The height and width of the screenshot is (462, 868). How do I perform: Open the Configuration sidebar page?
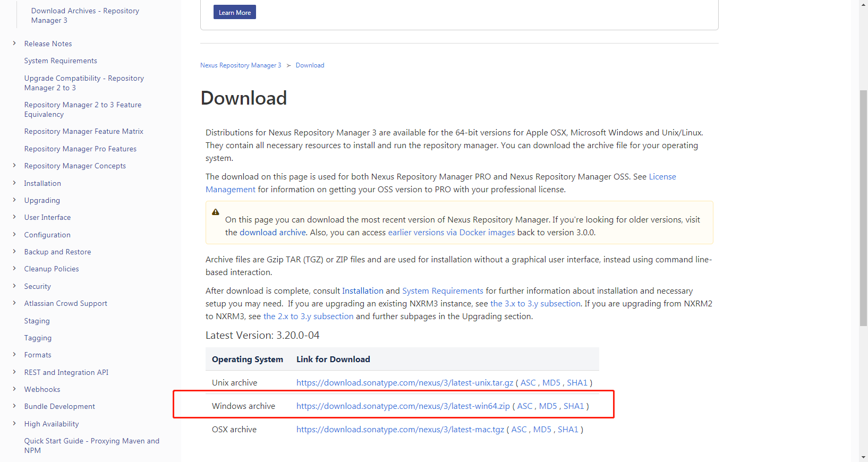(47, 235)
